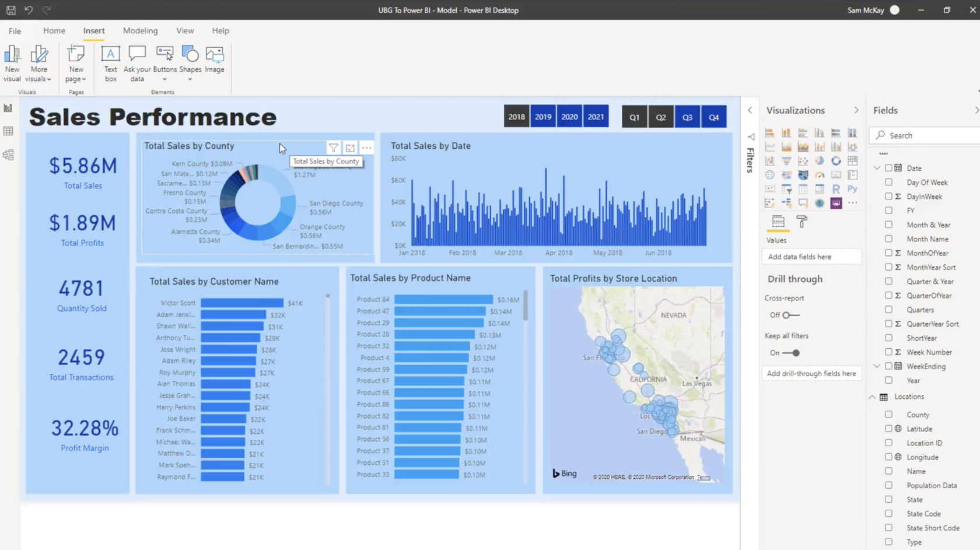Viewport: 980px width, 550px height.
Task: Select the stacked bar chart visual
Action: coord(770,133)
